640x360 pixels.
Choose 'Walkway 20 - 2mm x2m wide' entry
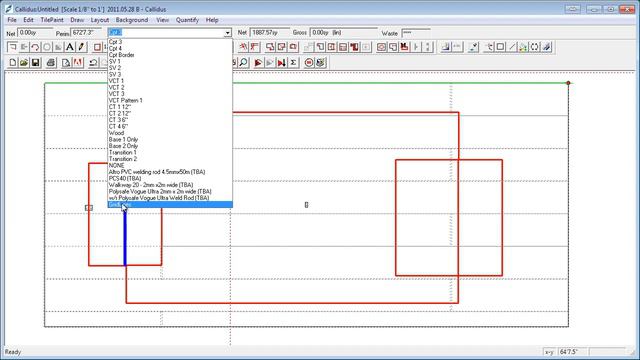point(170,185)
